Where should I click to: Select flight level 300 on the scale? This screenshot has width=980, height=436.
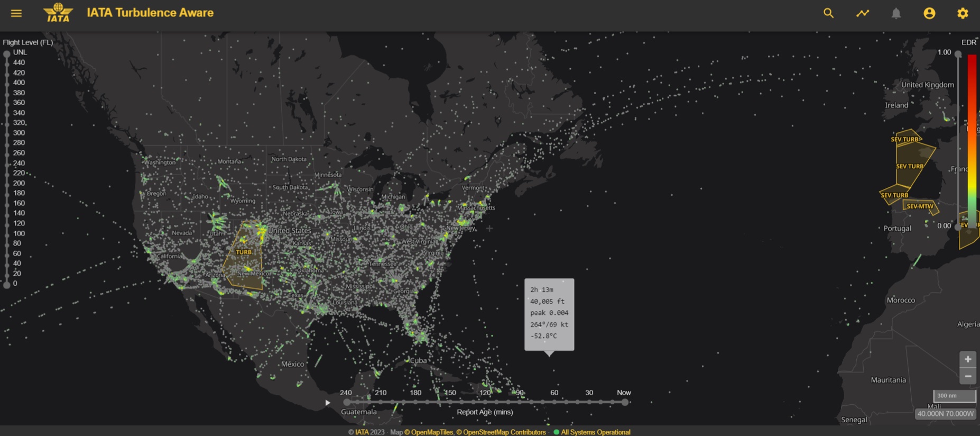pyautogui.click(x=19, y=133)
